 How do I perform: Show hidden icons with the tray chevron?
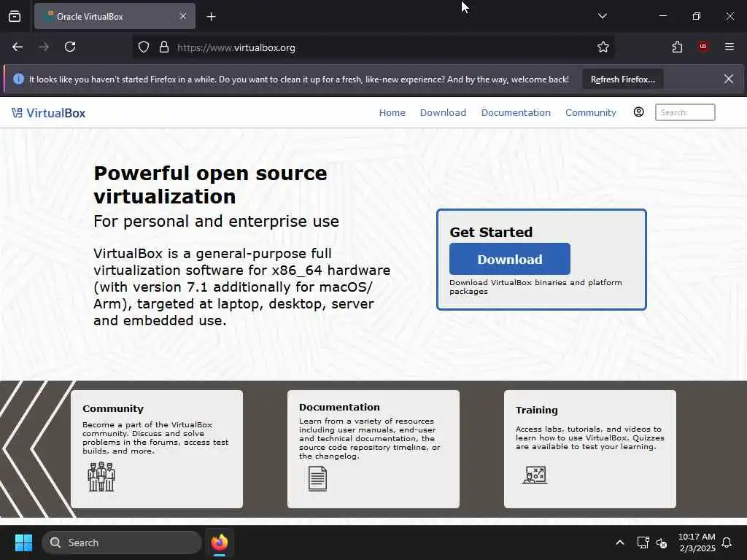620,542
